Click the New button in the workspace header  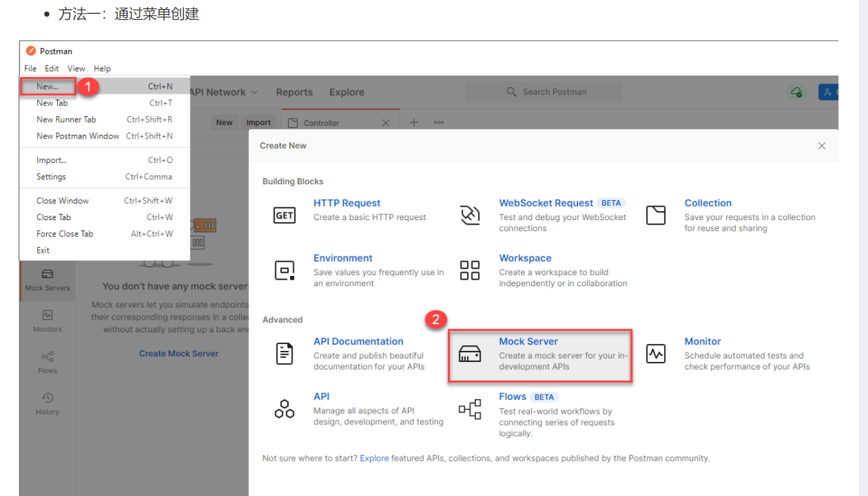pos(225,123)
